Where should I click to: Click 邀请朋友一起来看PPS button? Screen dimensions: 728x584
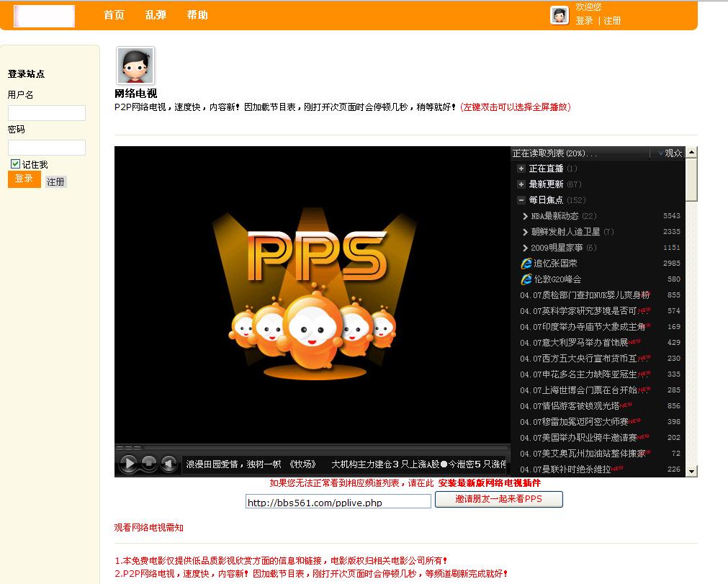click(x=498, y=499)
